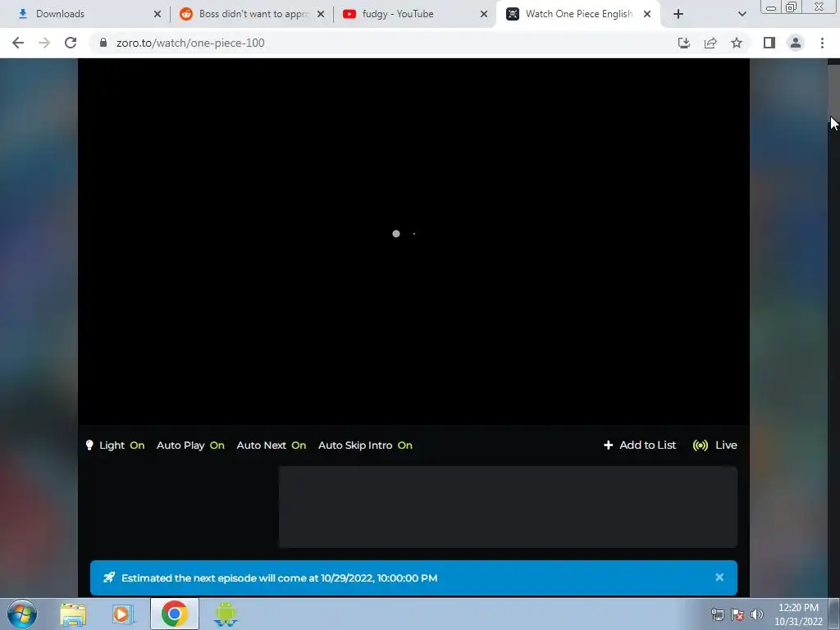Click the rocket icon in banner

[x=109, y=577]
